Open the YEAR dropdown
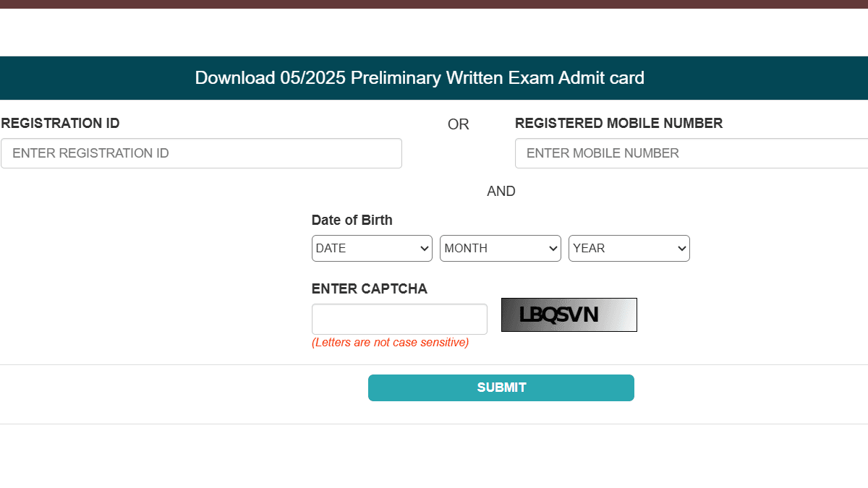Viewport: 868px width, 488px height. click(x=629, y=248)
